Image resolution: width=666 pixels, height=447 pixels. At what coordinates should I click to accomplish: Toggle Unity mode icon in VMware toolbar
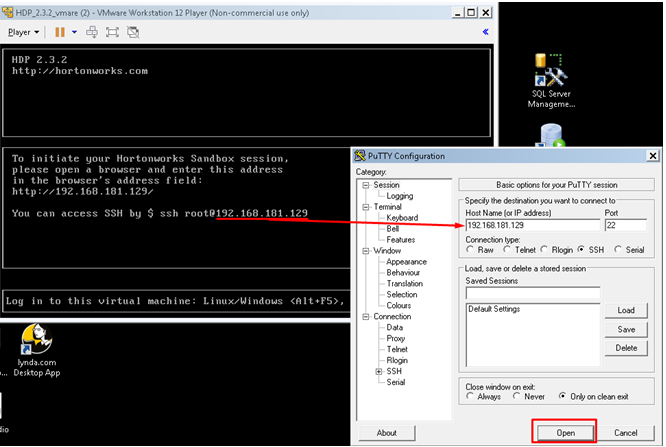click(x=133, y=32)
